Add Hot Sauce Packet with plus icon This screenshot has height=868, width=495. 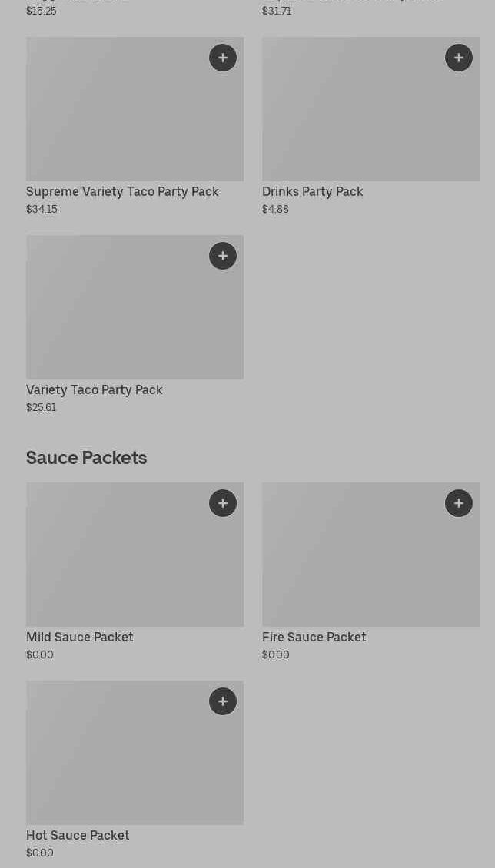(x=223, y=701)
